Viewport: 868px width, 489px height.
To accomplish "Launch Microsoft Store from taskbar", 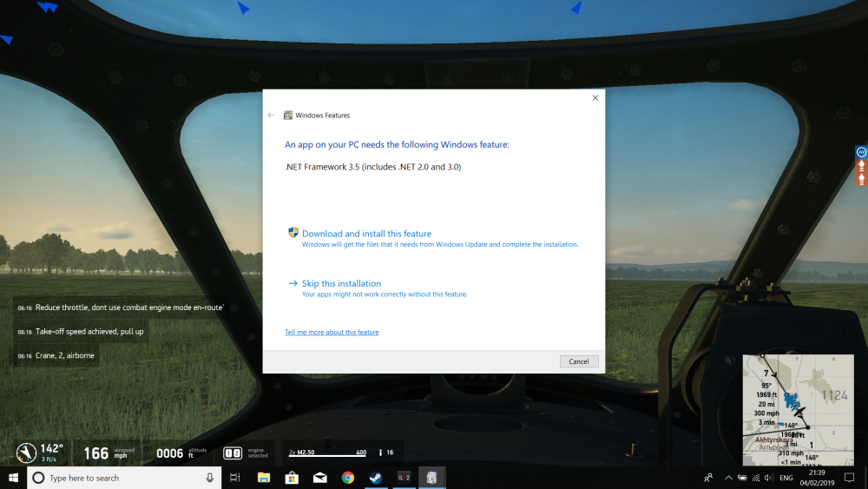I will (292, 478).
